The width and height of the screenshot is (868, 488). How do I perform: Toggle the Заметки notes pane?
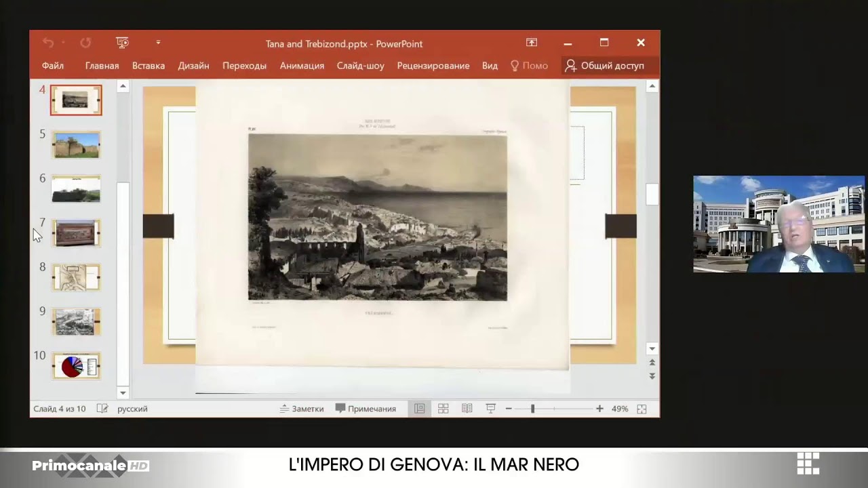click(x=302, y=409)
